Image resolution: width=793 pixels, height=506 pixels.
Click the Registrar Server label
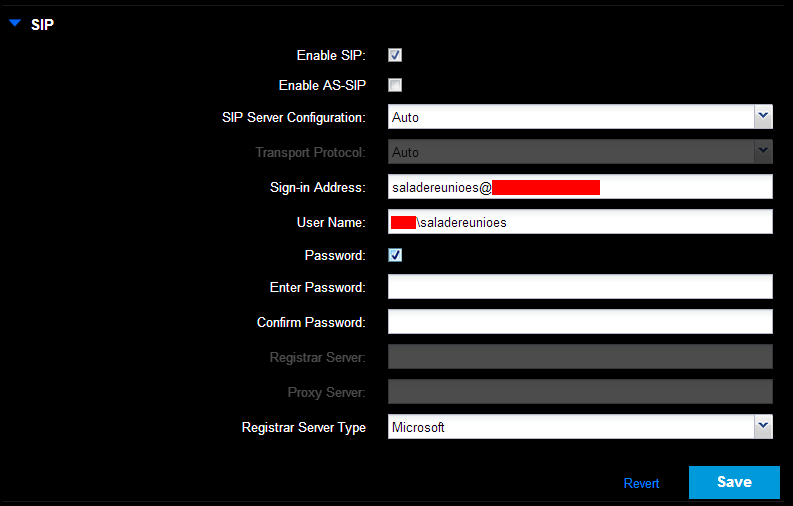click(x=318, y=358)
